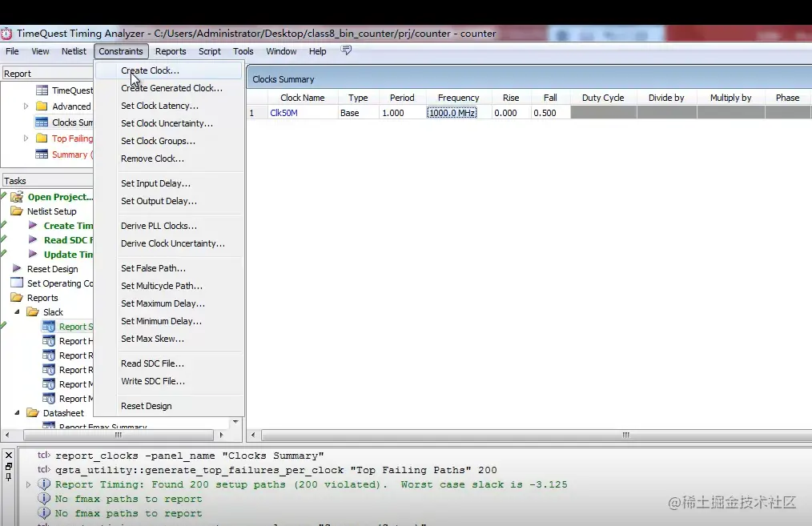Click the Slack folder icon
Screen dimensions: 812x526
(x=33, y=312)
